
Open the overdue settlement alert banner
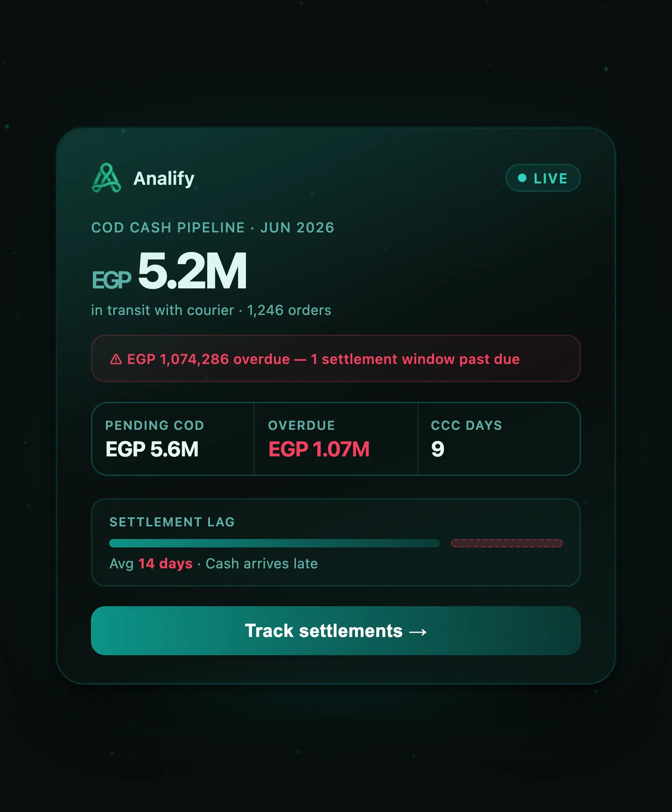tap(336, 358)
